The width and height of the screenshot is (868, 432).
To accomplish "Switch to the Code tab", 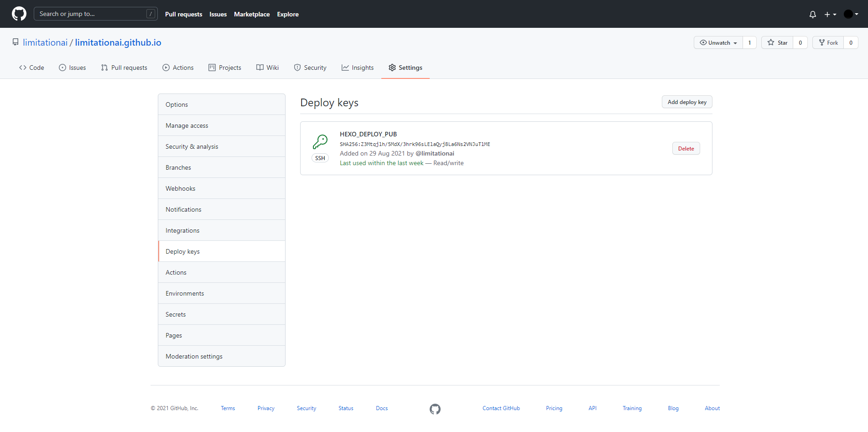I will coord(31,68).
